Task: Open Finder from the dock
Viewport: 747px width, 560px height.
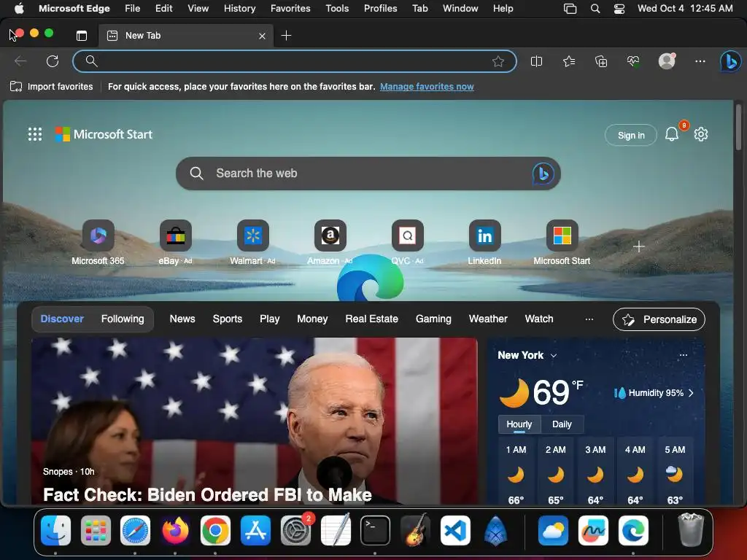Action: tap(55, 531)
